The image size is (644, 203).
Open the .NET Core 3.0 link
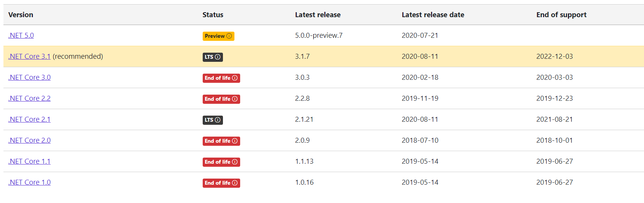[x=29, y=77]
